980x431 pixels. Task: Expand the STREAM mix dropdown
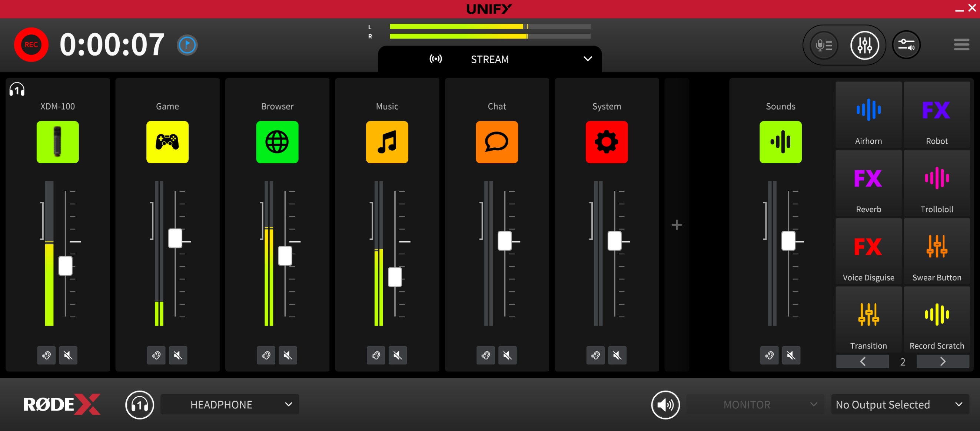pos(587,59)
